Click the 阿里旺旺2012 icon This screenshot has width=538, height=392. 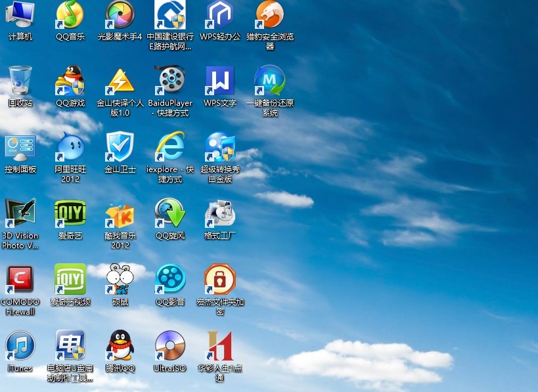click(70, 147)
